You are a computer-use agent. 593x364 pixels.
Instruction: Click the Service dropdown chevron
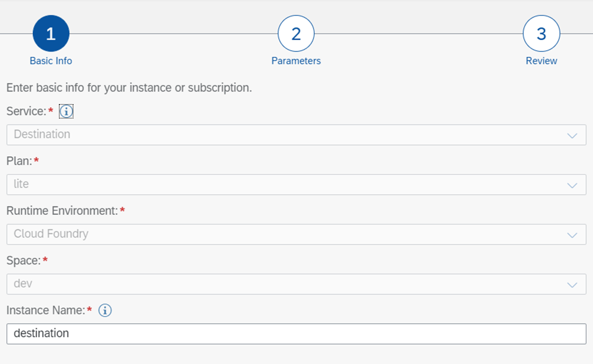click(573, 135)
